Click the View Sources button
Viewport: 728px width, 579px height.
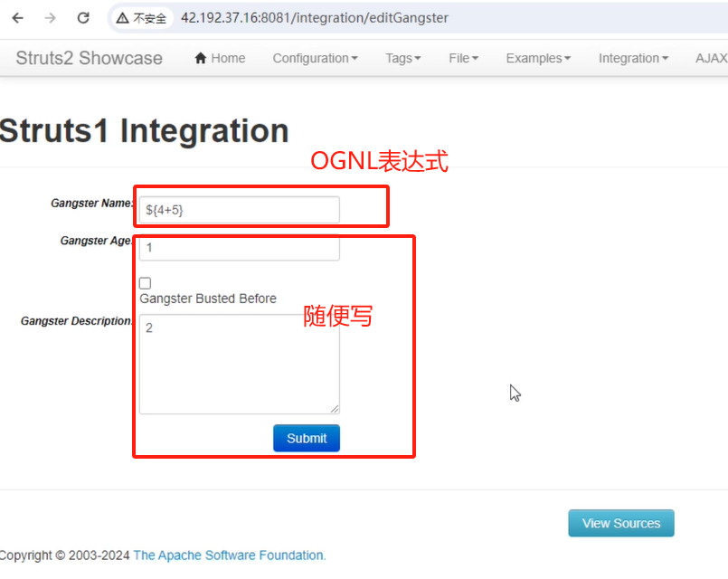coord(621,523)
